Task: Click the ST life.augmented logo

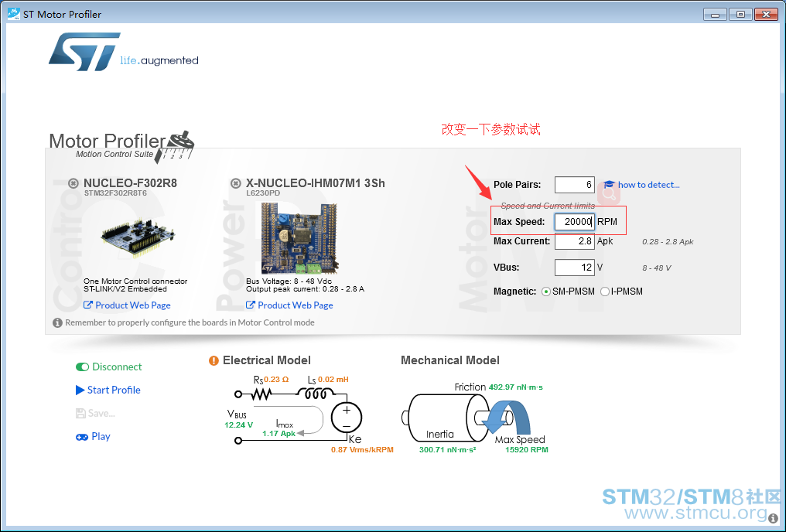Action: tap(124, 52)
